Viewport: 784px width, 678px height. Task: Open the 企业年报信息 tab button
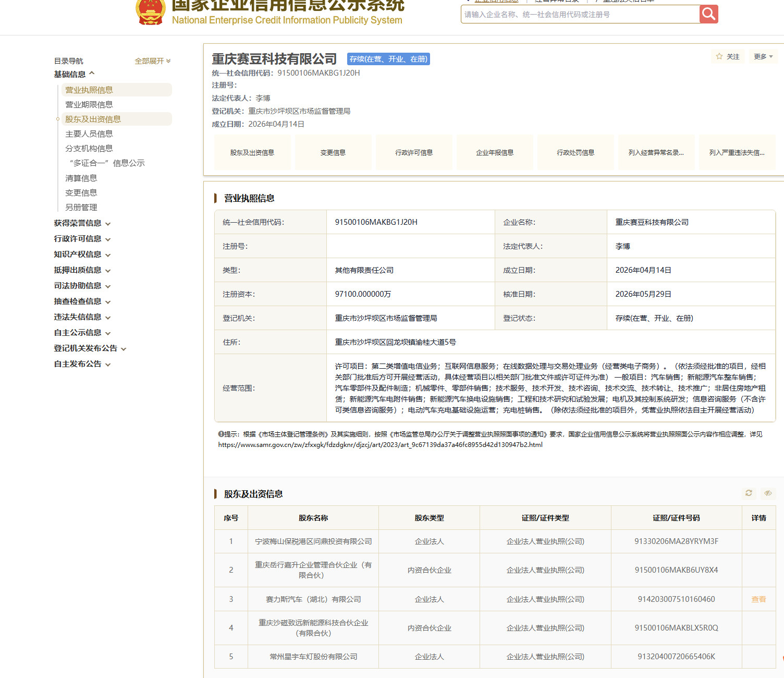pyautogui.click(x=495, y=152)
